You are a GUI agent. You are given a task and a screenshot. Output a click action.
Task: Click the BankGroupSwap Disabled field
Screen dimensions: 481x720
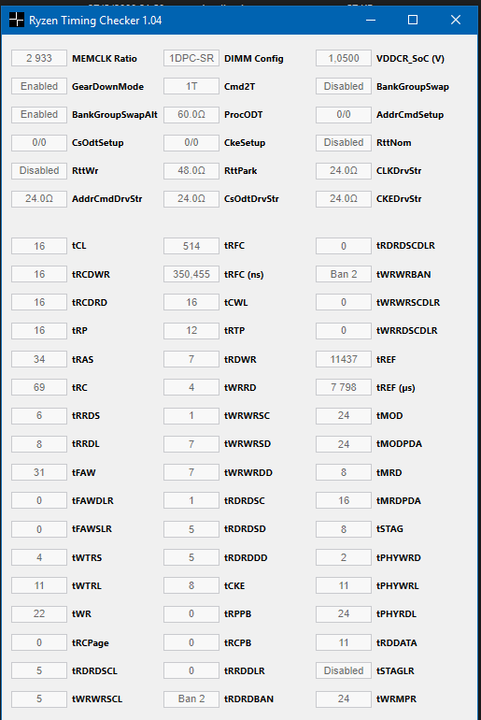click(344, 86)
